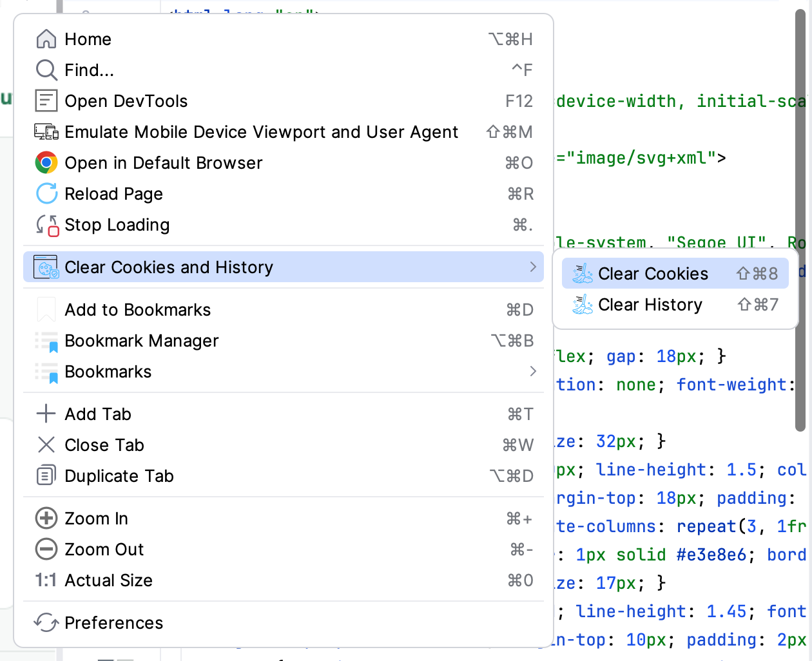Click the font-weight property in editor
The height and width of the screenshot is (661, 812).
(731, 385)
